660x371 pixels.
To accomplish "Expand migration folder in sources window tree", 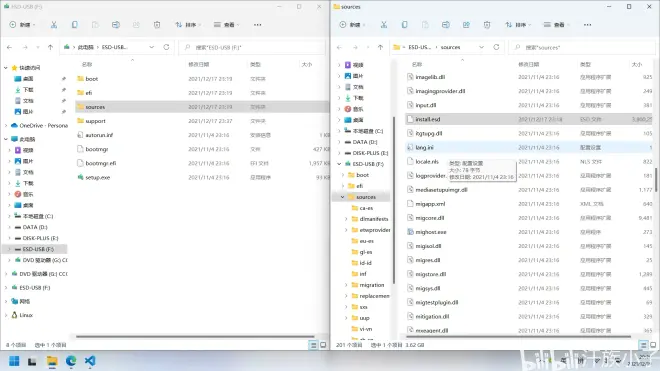I will tap(346, 285).
